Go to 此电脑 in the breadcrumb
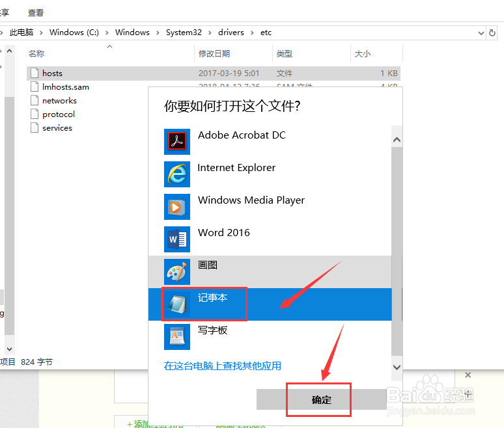Screen dimensions: 504x428 21,33
